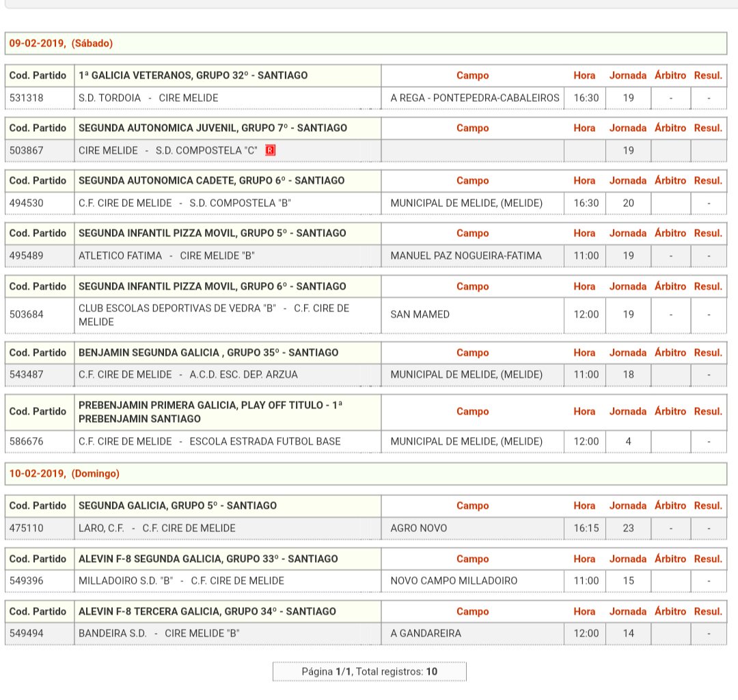Click the red R icon next to S.D. COMPOSTELA "C"
738x700 pixels.
[x=270, y=150]
